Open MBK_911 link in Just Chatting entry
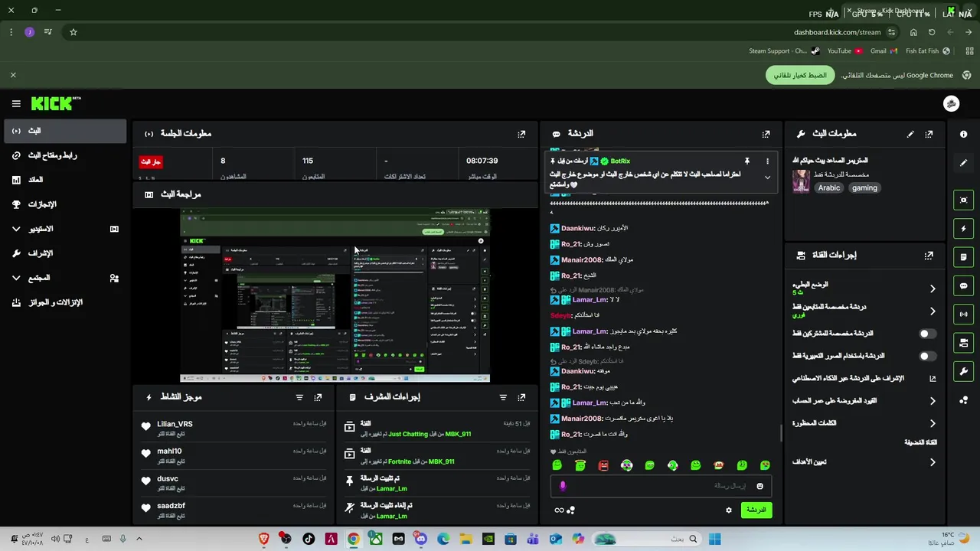Viewport: 980px width, 551px height. click(x=458, y=434)
